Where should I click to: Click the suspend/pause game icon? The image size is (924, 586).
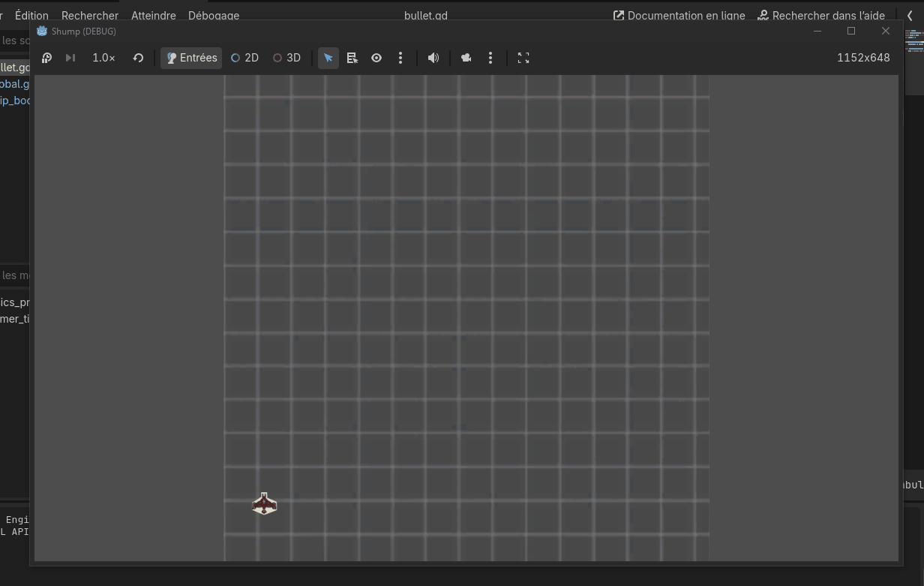46,58
